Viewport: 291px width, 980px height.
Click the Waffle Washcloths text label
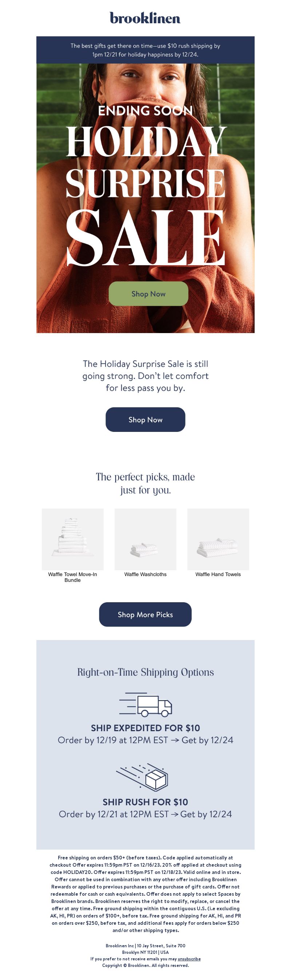(145, 575)
